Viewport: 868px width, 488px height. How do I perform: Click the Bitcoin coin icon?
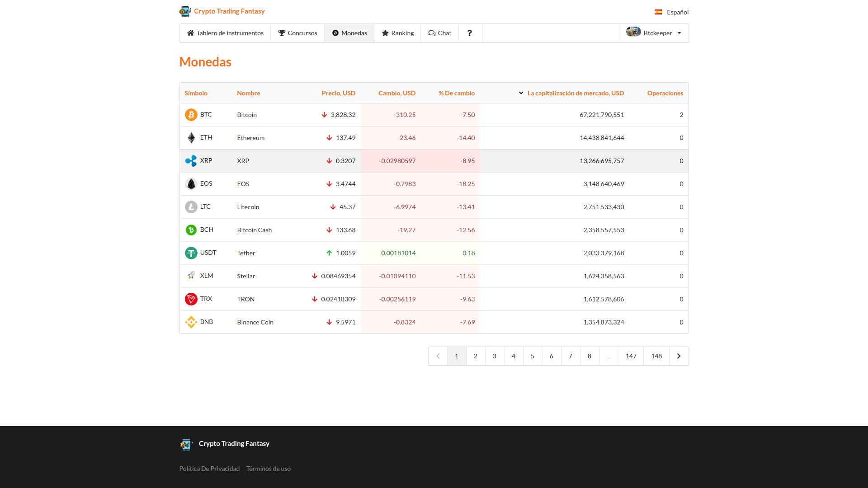coord(191,115)
